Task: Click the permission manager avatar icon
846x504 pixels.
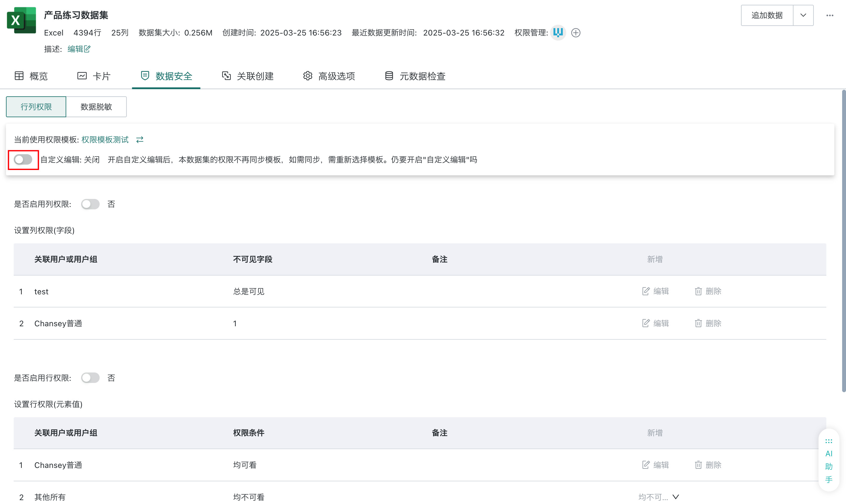Action: [558, 33]
